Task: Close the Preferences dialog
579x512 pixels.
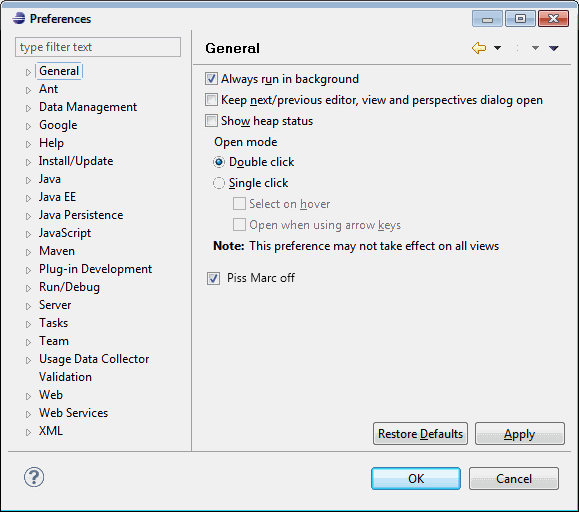Action: pyautogui.click(x=553, y=18)
